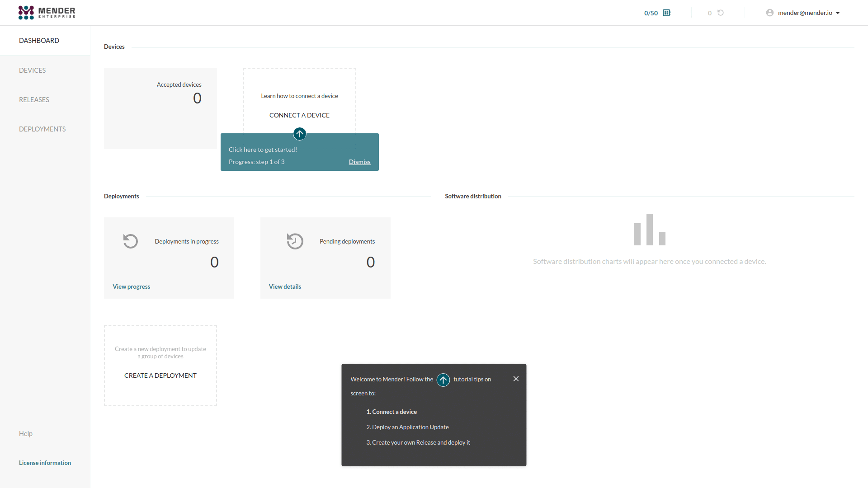The height and width of the screenshot is (488, 868).
Task: Open View progress link
Action: (x=132, y=286)
